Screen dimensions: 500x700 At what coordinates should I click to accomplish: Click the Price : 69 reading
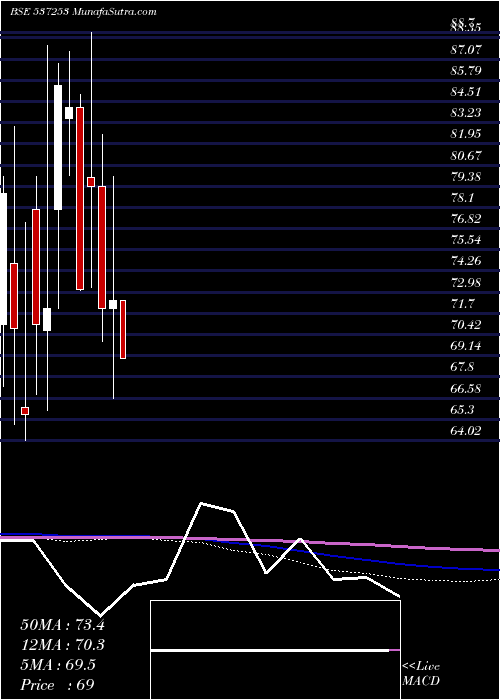point(57,685)
